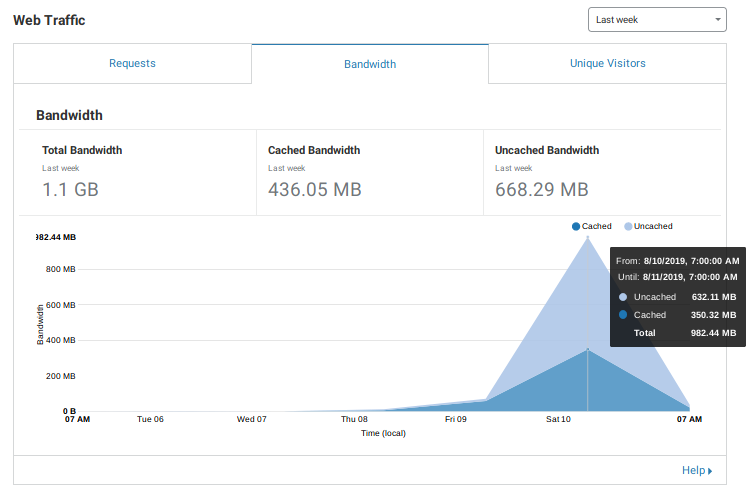Click the Web Traffic page title

tap(49, 20)
